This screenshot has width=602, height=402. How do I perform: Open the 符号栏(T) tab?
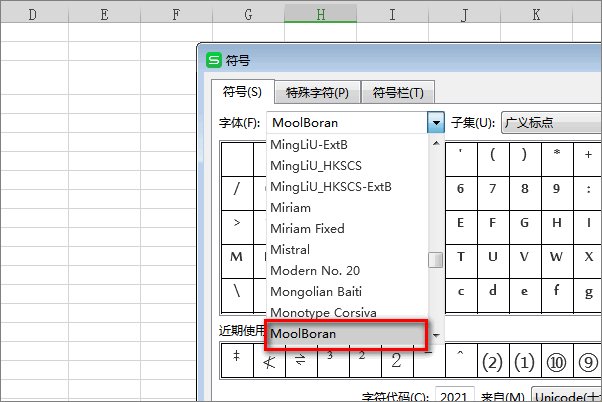398,93
